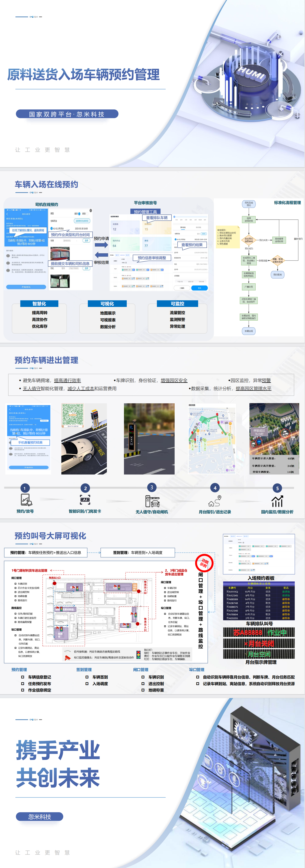This screenshot has height=868, width=305.
Task: Click the 可监控 header tab
Action: click(x=177, y=304)
